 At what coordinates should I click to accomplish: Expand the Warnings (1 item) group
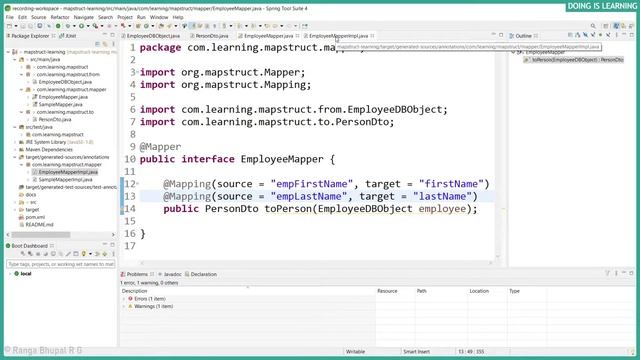pos(124,306)
